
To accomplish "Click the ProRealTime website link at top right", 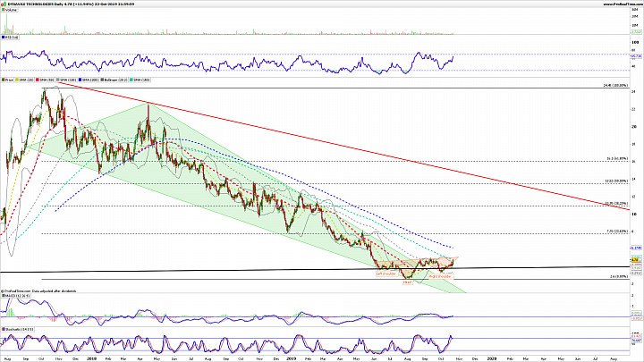I will [x=622, y=4].
